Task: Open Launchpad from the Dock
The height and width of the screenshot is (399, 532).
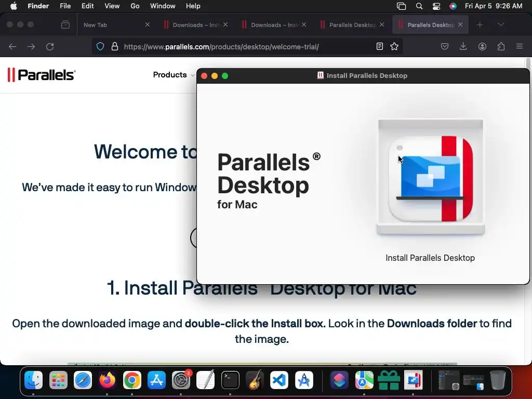Action: [58, 380]
